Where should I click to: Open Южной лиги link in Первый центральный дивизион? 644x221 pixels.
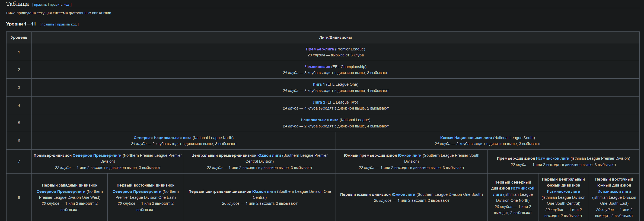[x=264, y=191]
